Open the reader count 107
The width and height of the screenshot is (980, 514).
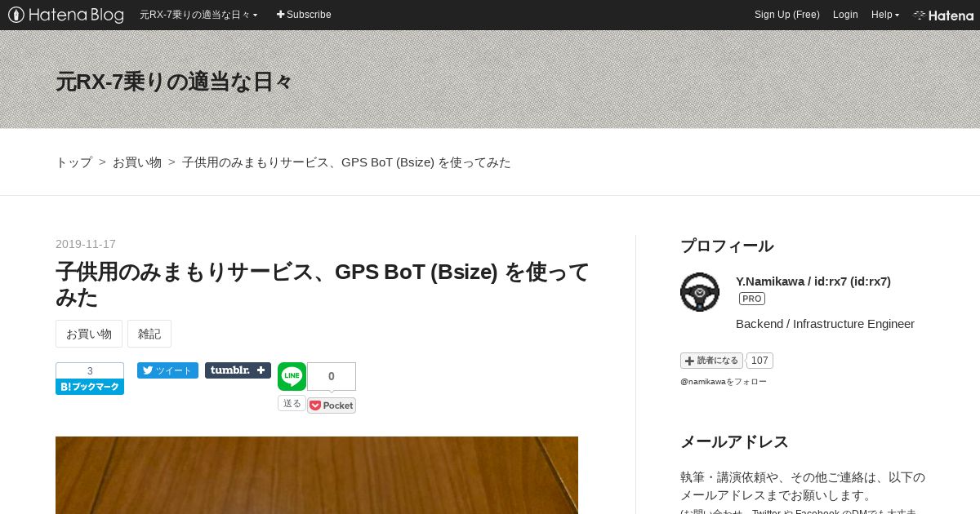click(x=759, y=361)
